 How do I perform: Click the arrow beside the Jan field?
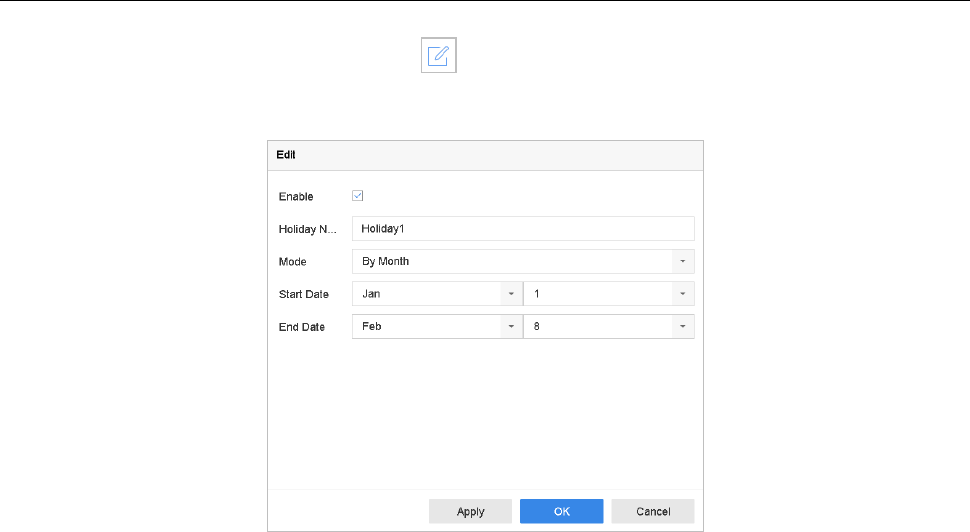pos(511,295)
